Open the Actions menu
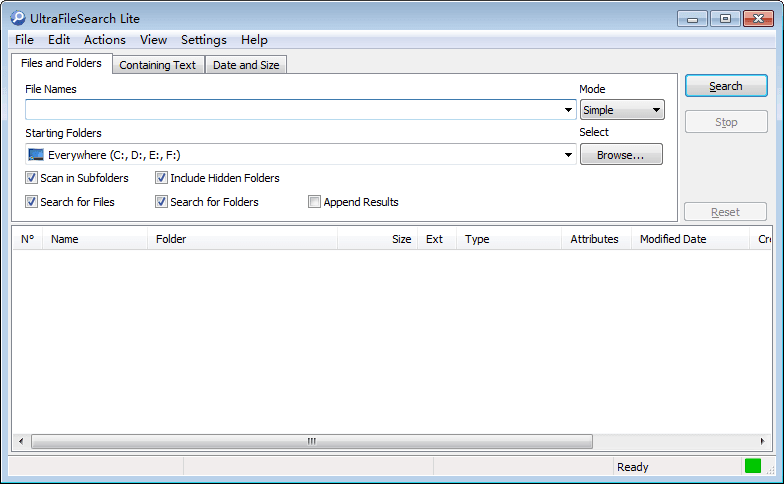Image resolution: width=784 pixels, height=484 pixels. [x=104, y=40]
